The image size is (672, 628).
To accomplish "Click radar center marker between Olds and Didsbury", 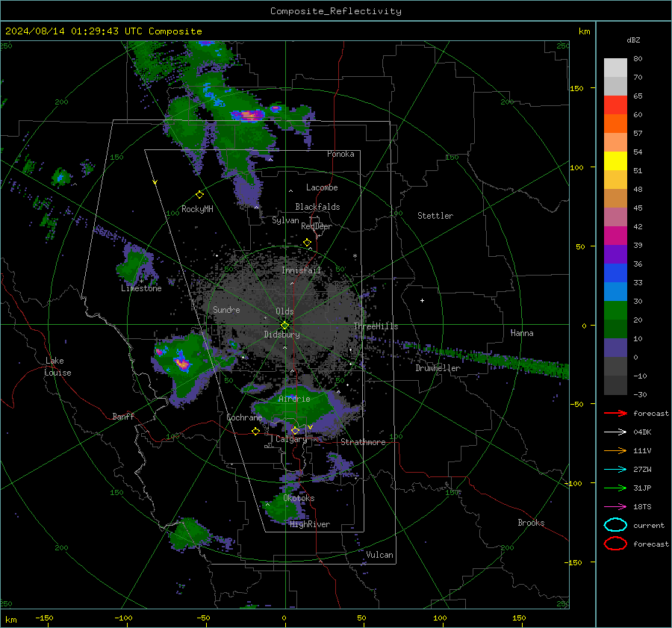I will click(285, 326).
